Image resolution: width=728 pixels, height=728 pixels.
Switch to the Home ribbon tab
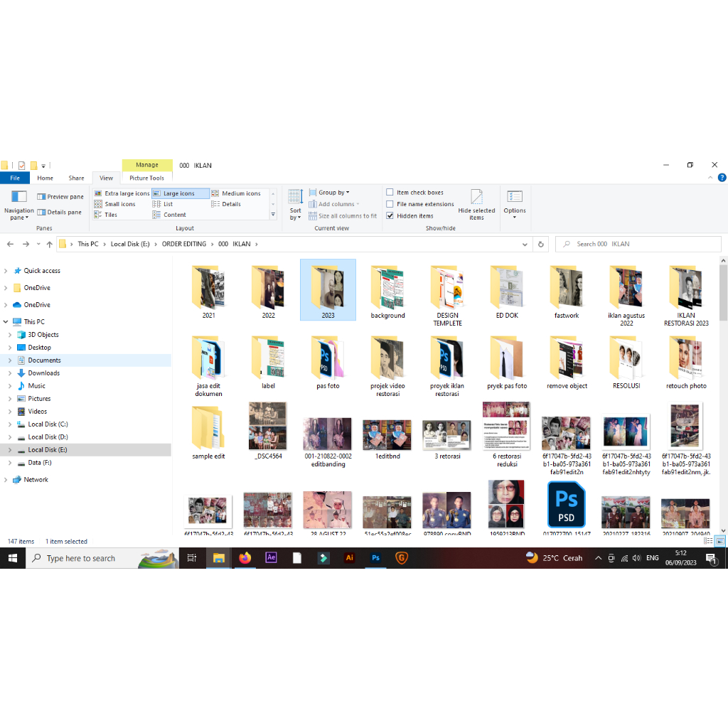pyautogui.click(x=45, y=178)
